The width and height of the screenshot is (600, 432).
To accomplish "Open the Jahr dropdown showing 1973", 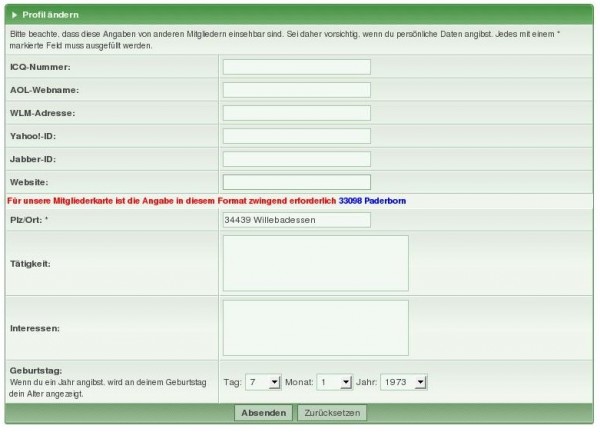I will coord(406,382).
